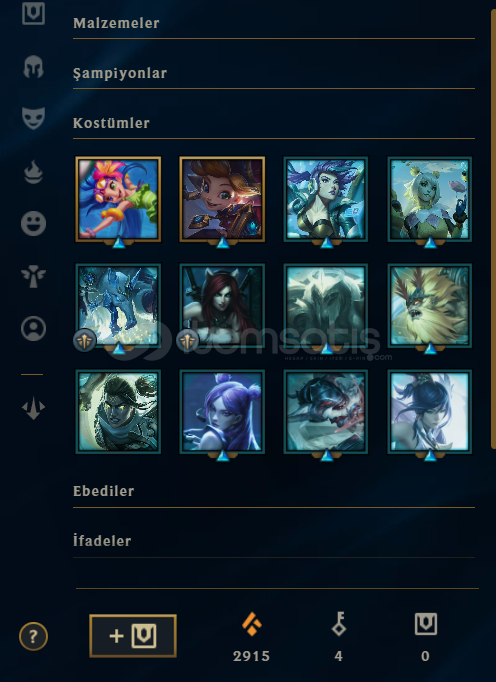The width and height of the screenshot is (496, 682).
Task: Open the smiley emotes sidebar icon
Action: pyautogui.click(x=34, y=224)
